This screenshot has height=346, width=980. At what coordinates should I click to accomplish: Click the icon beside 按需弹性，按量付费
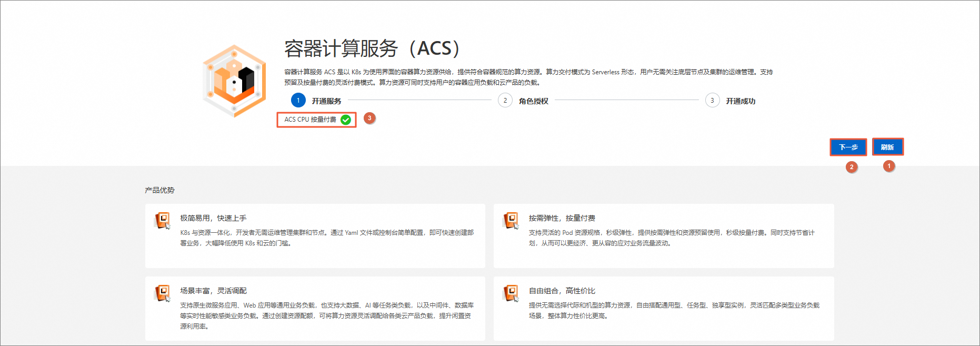tap(511, 220)
